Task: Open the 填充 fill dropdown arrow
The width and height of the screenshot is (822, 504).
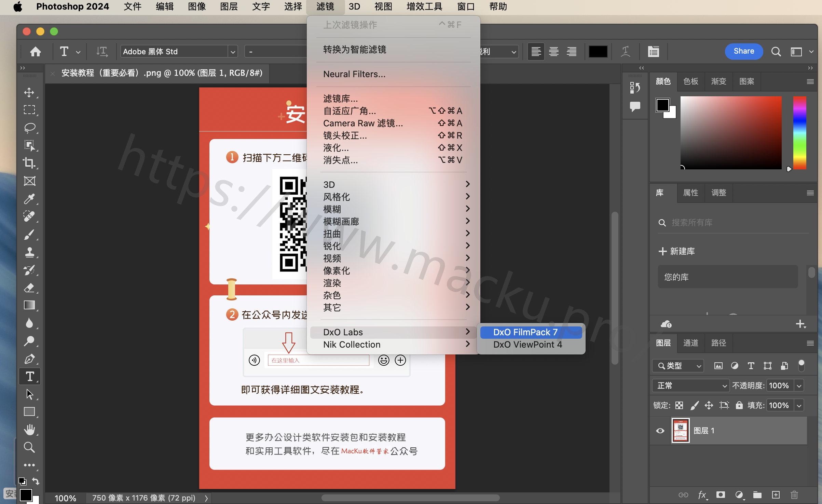Action: coord(799,406)
